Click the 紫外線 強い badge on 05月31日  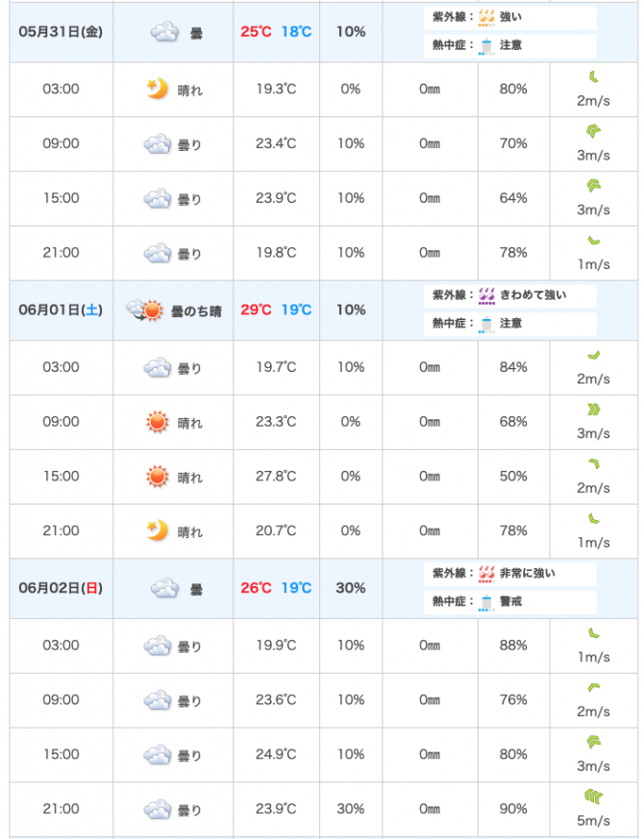510,17
